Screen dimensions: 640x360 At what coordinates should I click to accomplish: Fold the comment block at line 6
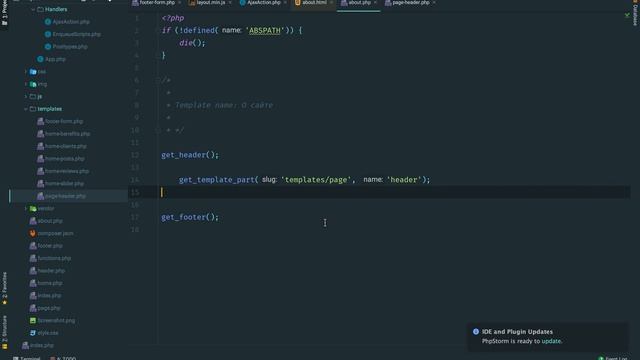click(158, 80)
